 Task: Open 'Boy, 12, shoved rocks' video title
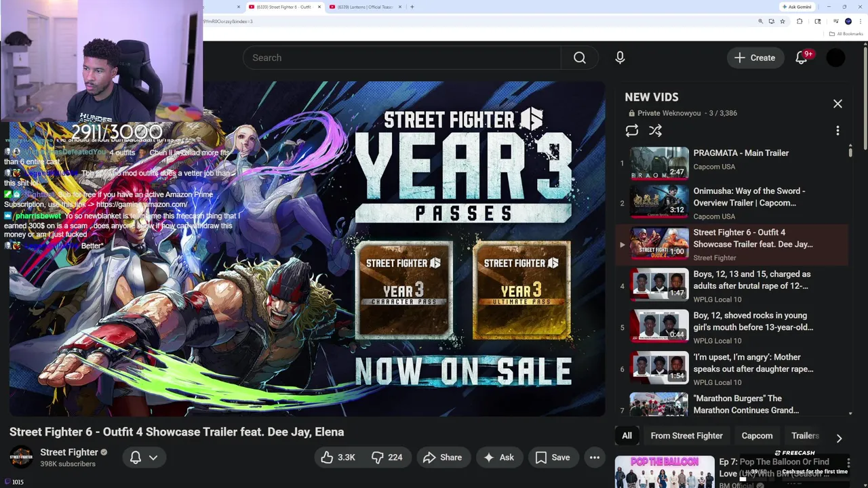753,321
